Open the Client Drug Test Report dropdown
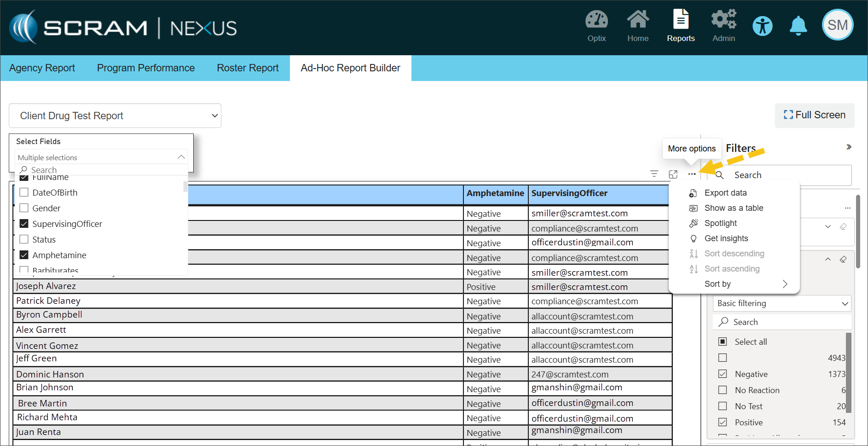The image size is (868, 446). (x=115, y=116)
